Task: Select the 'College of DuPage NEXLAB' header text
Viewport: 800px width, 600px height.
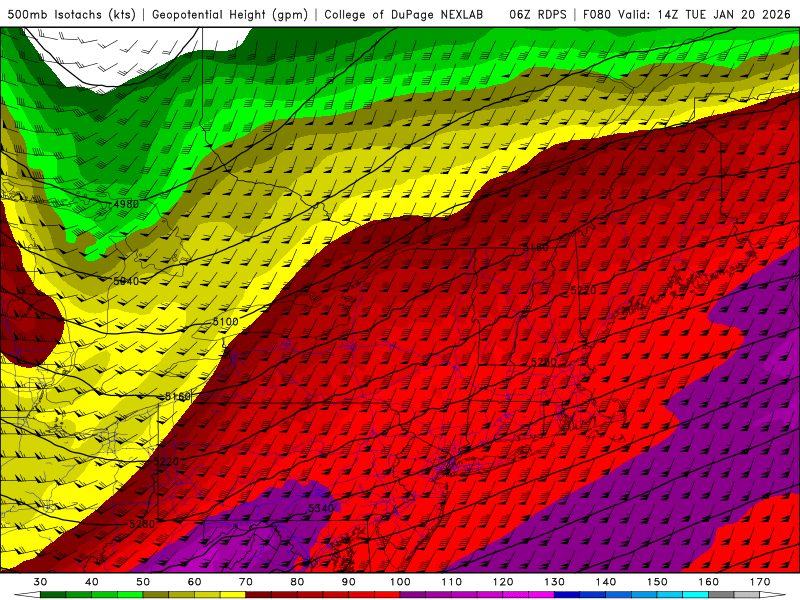Action: (403, 14)
